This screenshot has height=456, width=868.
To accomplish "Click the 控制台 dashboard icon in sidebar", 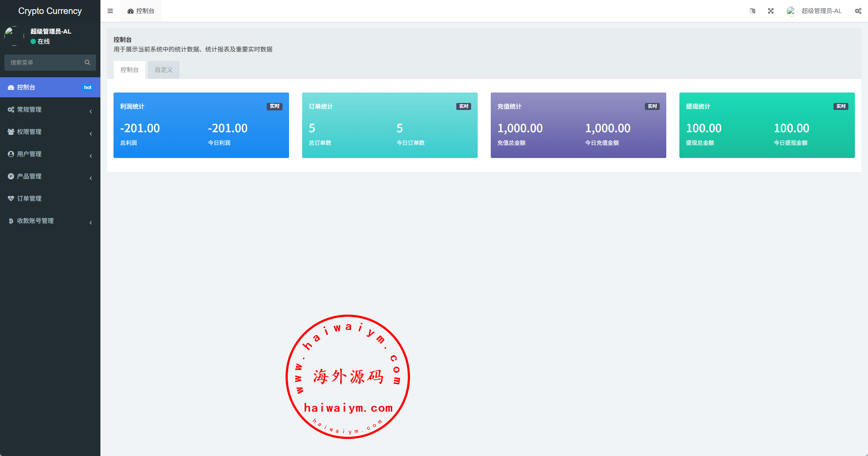I will tap(11, 87).
